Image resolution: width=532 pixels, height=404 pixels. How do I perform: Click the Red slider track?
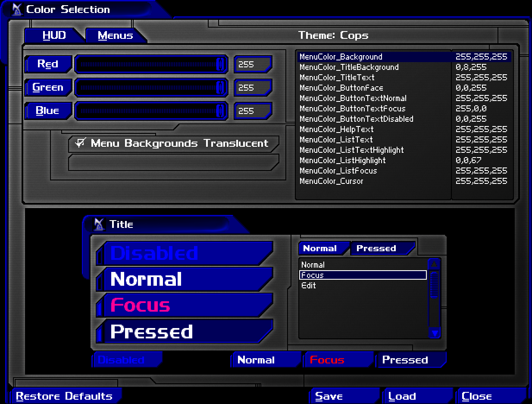151,64
